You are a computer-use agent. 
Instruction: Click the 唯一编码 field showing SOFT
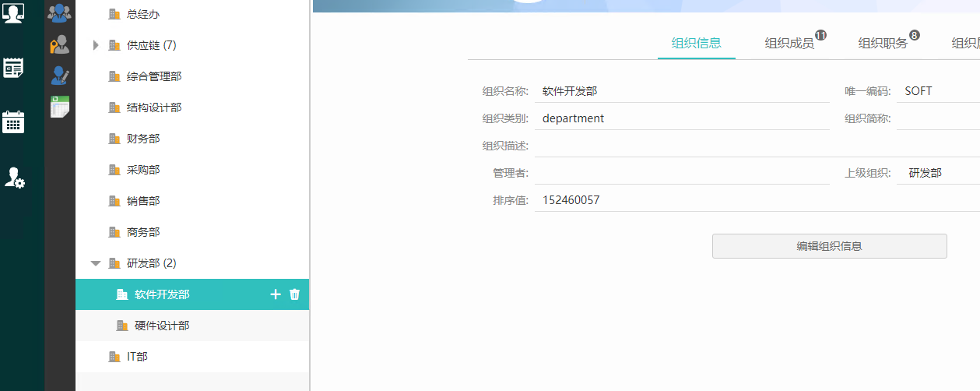point(938,91)
